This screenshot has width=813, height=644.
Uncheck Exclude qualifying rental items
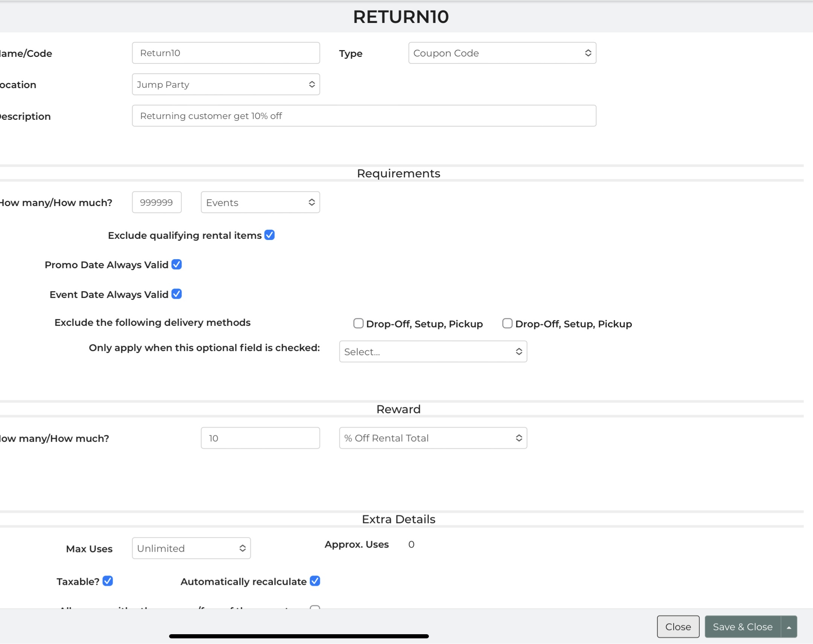(270, 235)
